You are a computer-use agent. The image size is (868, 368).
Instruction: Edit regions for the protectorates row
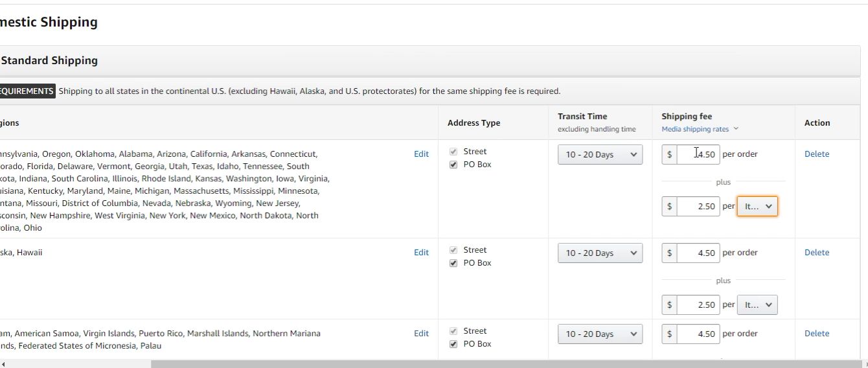pos(421,334)
